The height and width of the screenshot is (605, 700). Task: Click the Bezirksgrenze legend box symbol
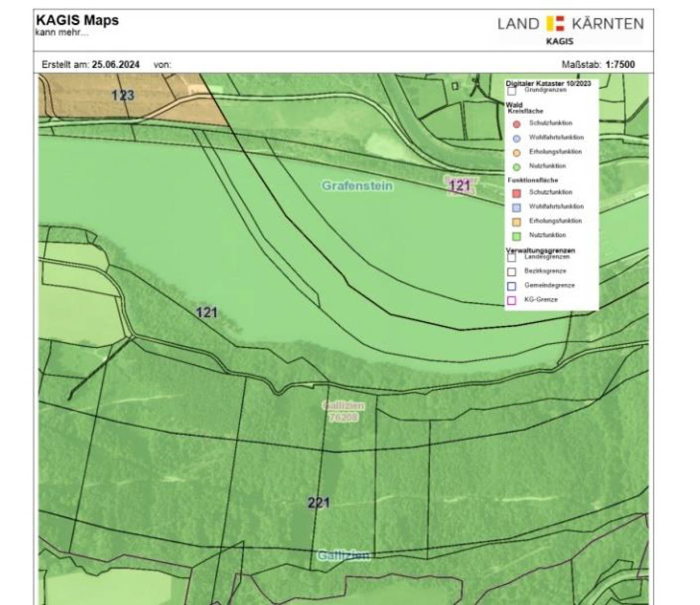click(x=512, y=272)
